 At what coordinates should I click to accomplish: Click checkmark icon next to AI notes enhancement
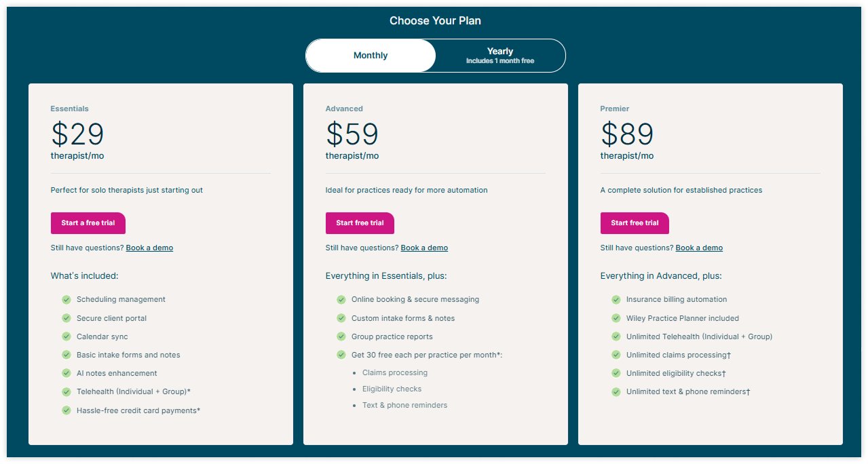coord(67,373)
